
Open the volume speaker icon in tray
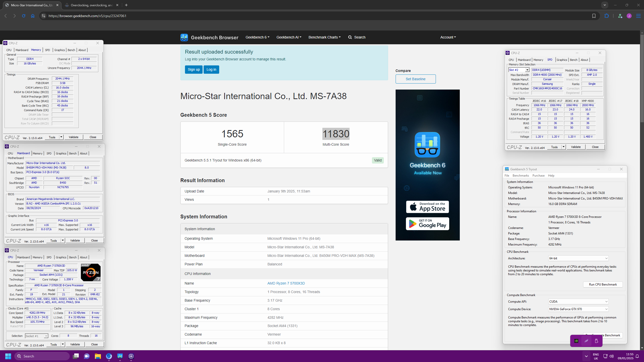612,356
